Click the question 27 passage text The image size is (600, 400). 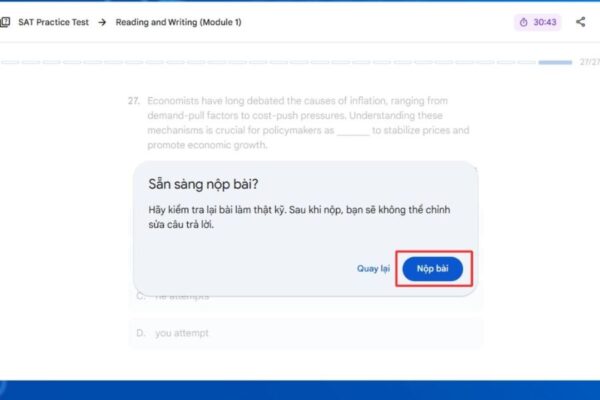[x=308, y=123]
